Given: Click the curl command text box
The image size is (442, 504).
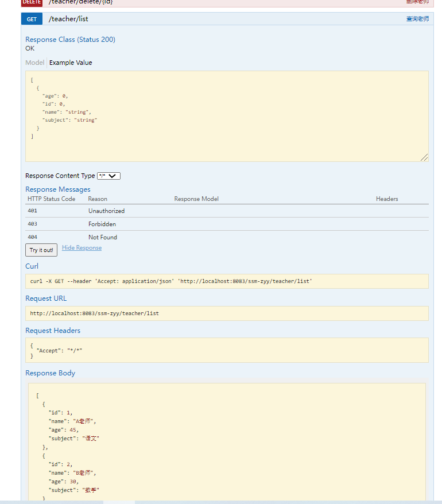Looking at the screenshot, I should [x=227, y=281].
